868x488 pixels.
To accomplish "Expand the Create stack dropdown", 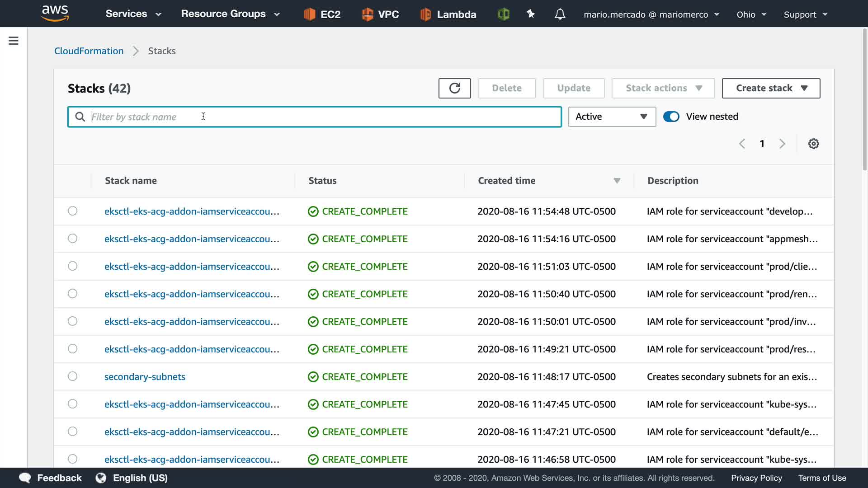I will point(771,88).
